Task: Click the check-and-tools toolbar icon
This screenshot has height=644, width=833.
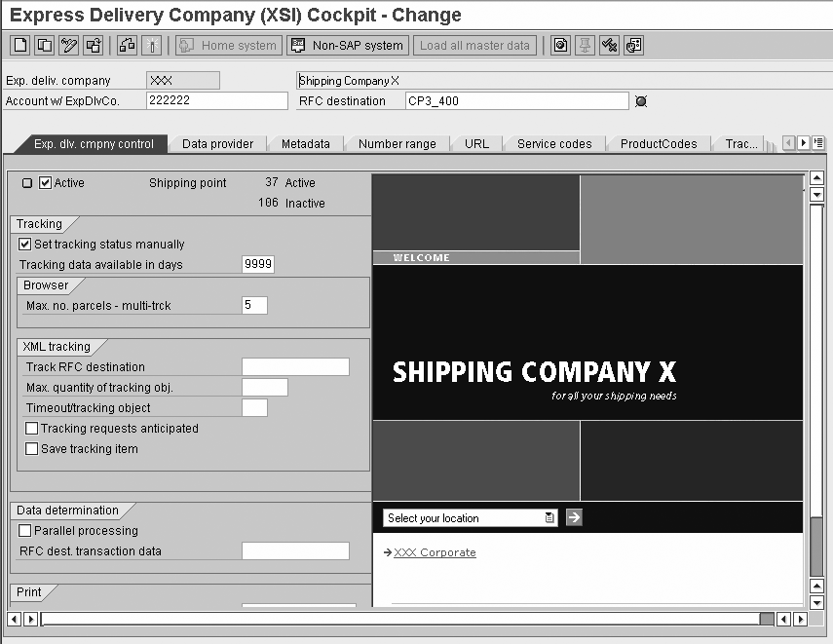Action: point(609,45)
